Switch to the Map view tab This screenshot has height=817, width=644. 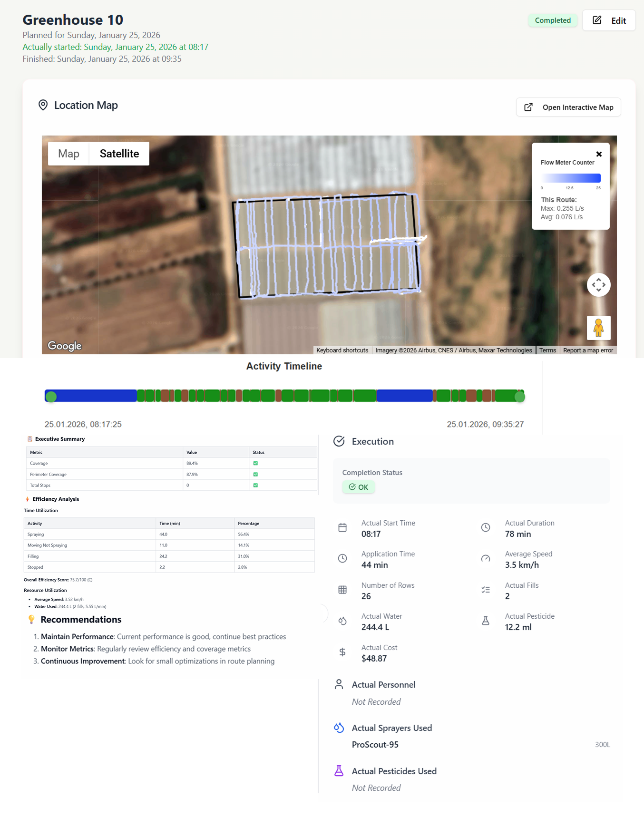68,154
